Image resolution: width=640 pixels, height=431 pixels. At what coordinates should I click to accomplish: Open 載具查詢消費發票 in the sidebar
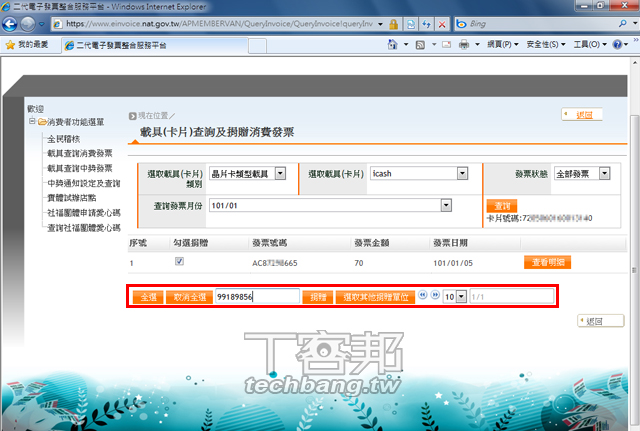click(x=80, y=153)
